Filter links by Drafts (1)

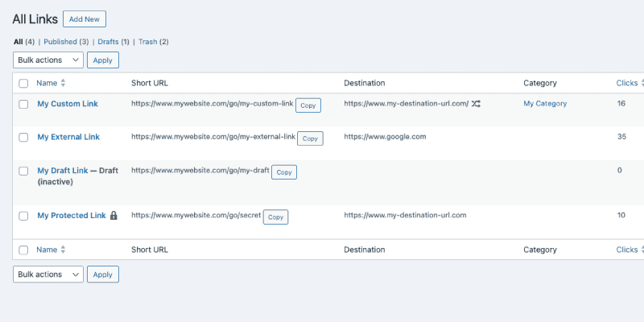pyautogui.click(x=114, y=42)
